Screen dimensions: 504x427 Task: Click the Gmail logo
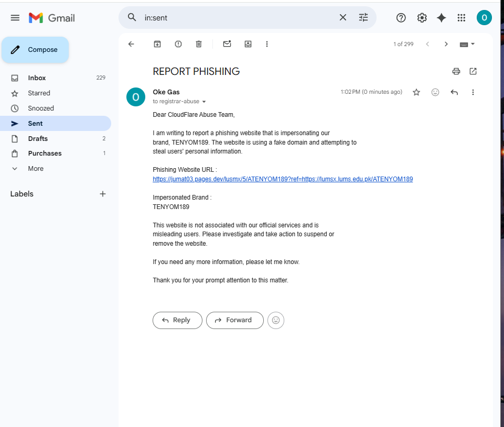click(52, 18)
